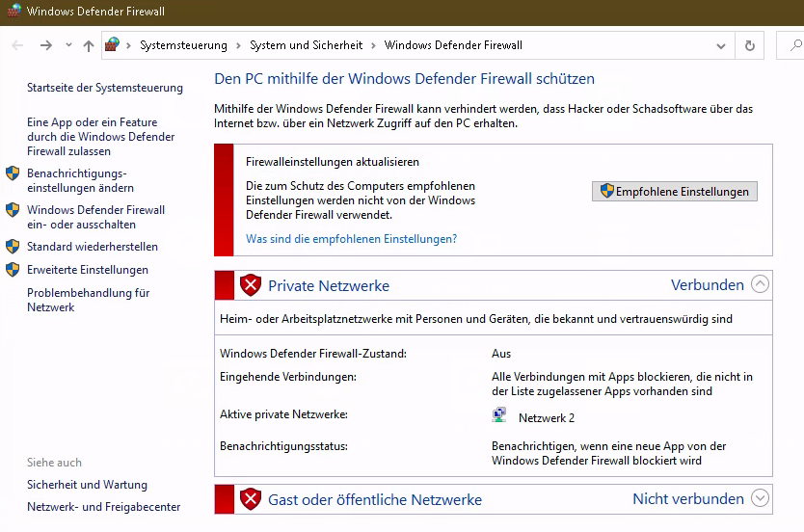Viewport: 804px width, 532px height.
Task: Click Private Netzwerke section heading
Action: pos(329,285)
